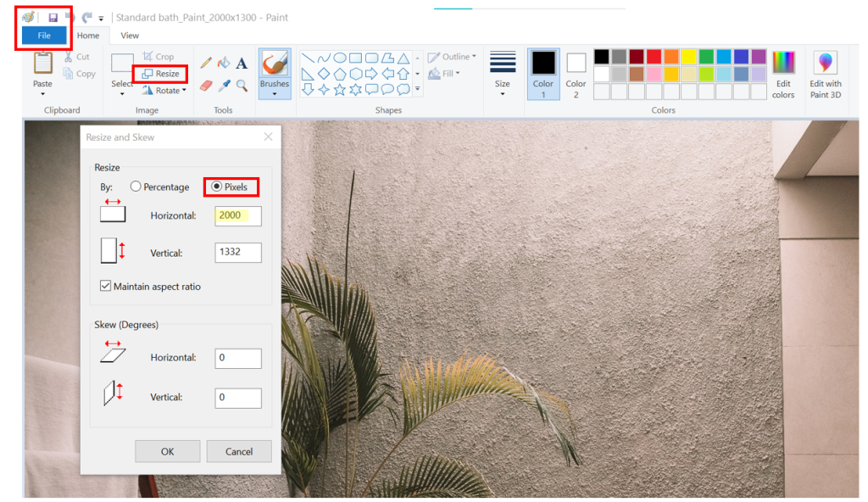This screenshot has width=868, height=502.
Task: Uncheck Maintain aspect ratio
Action: pos(105,287)
